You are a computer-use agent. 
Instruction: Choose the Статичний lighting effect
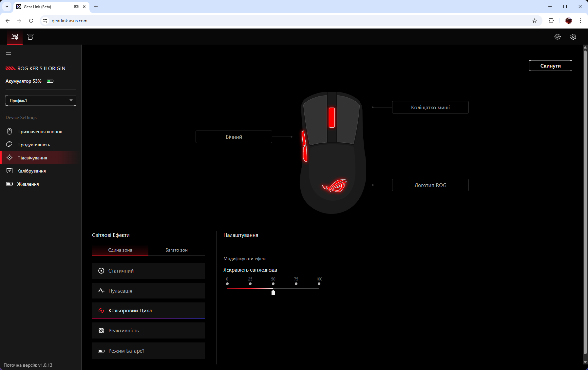(148, 271)
